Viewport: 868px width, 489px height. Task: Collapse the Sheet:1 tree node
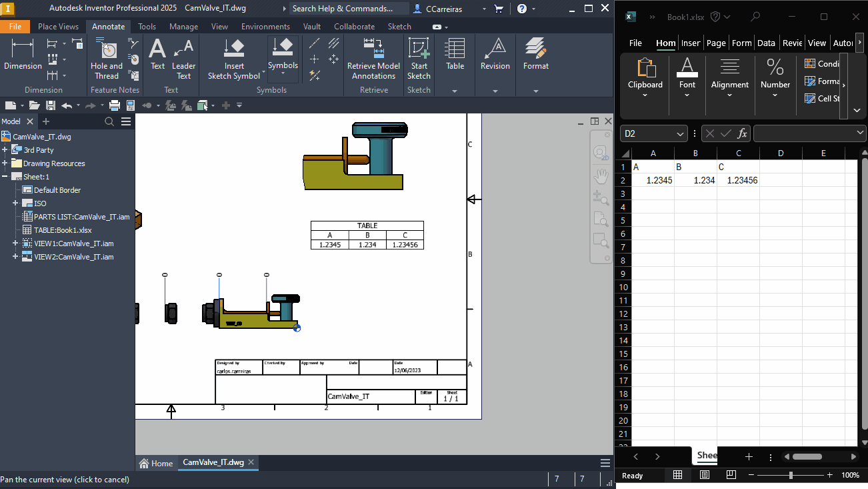(x=5, y=177)
